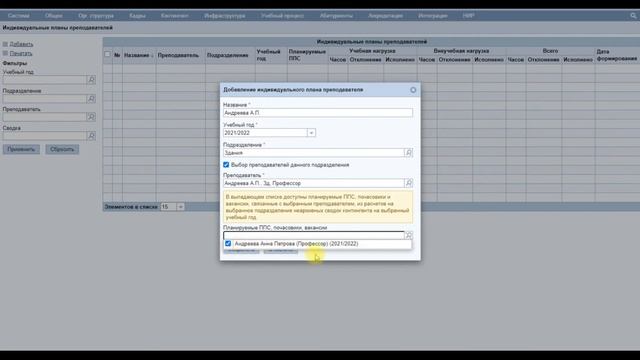This screenshot has width=640, height=360.
Task: Uncheck Андреева Анна Петровна (Профессор) option
Action: (x=228, y=244)
